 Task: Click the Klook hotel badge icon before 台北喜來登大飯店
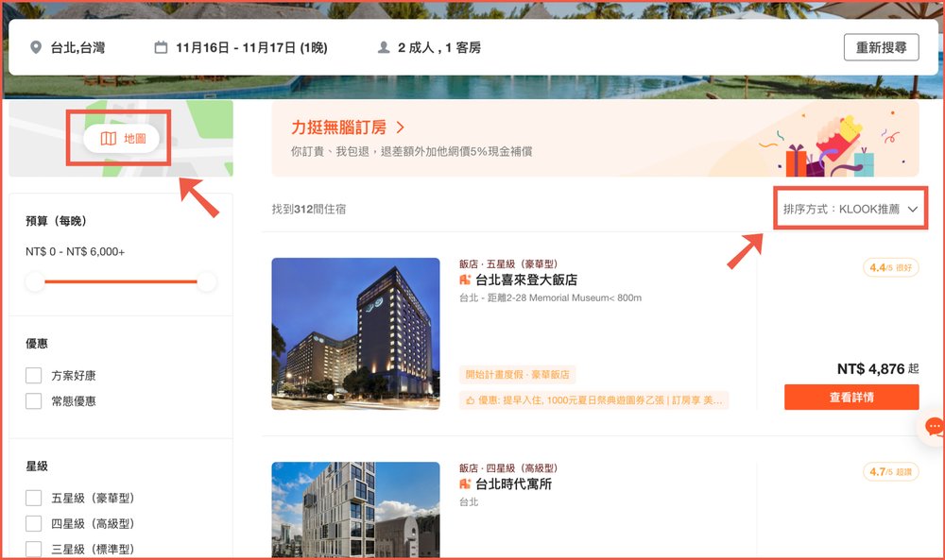click(463, 280)
